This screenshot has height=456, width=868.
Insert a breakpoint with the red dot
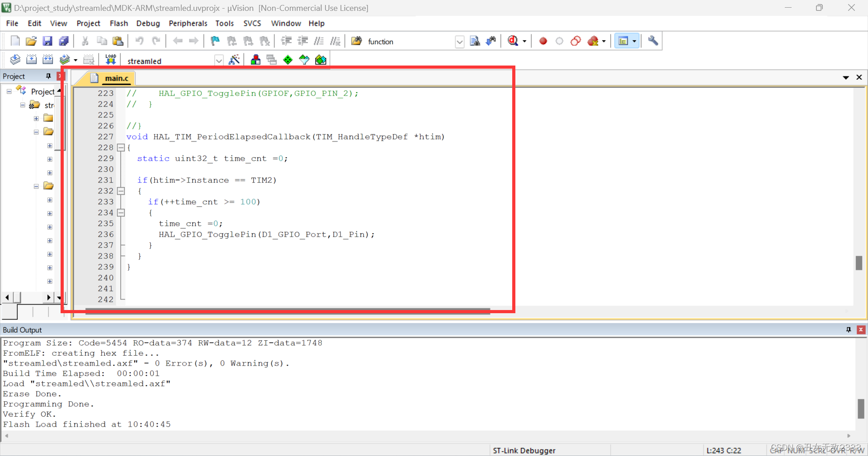point(543,41)
